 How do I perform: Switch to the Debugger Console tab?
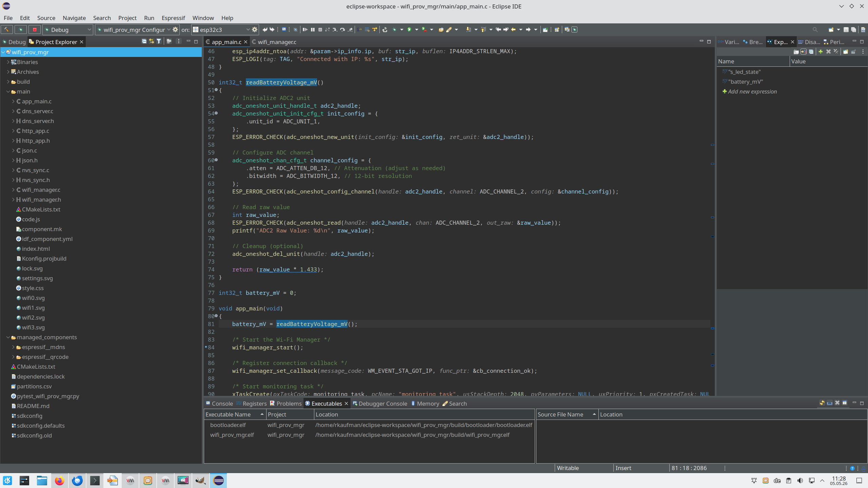pyautogui.click(x=380, y=403)
